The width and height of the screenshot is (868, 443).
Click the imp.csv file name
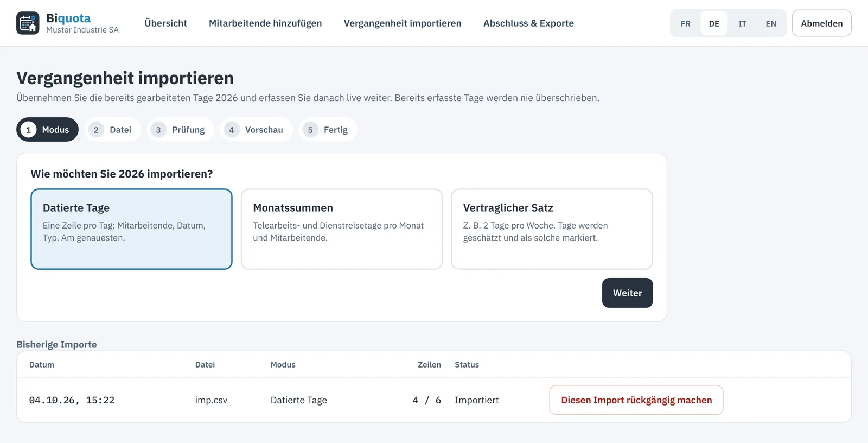(212, 400)
